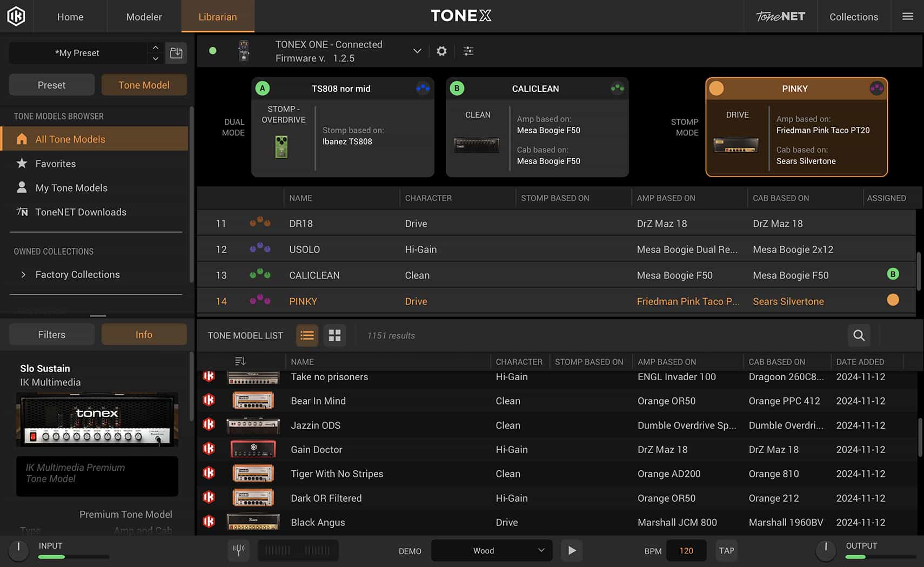Image resolution: width=924 pixels, height=567 pixels.
Task: Sort slot table by ASSIGNED column
Action: (886, 198)
